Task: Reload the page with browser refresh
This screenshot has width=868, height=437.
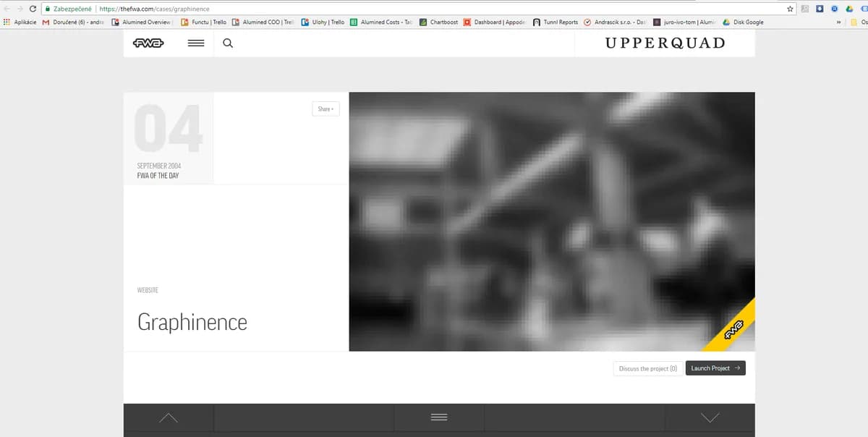Action: [33, 9]
